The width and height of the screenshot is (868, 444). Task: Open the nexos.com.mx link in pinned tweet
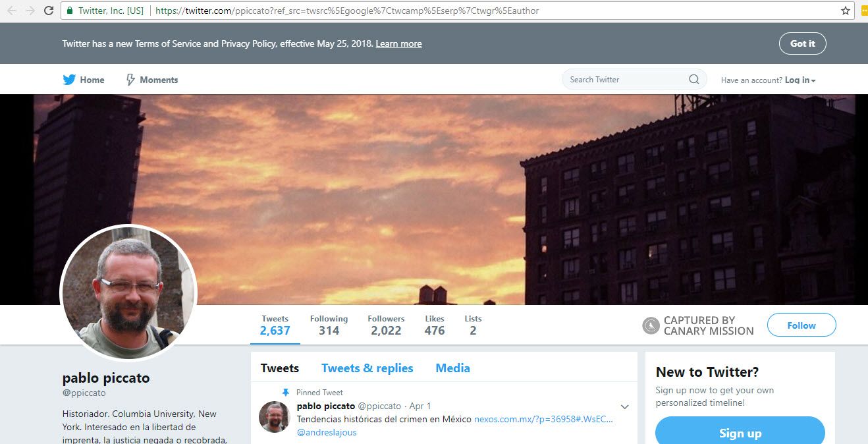[543, 419]
